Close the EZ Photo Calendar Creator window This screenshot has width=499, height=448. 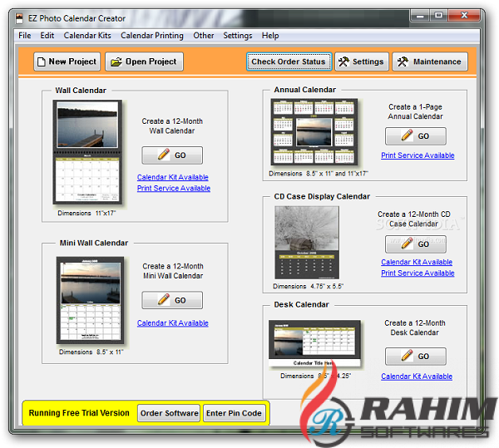pos(464,16)
